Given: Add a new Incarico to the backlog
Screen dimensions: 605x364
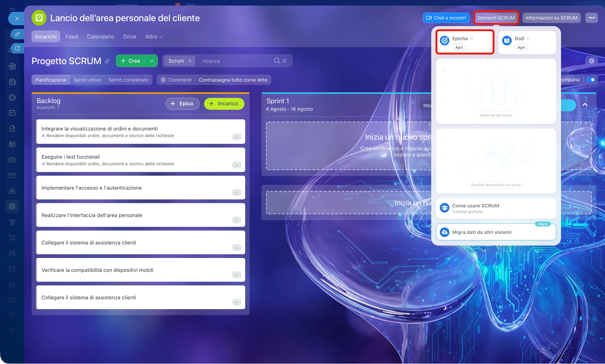Looking at the screenshot, I should [x=224, y=104].
